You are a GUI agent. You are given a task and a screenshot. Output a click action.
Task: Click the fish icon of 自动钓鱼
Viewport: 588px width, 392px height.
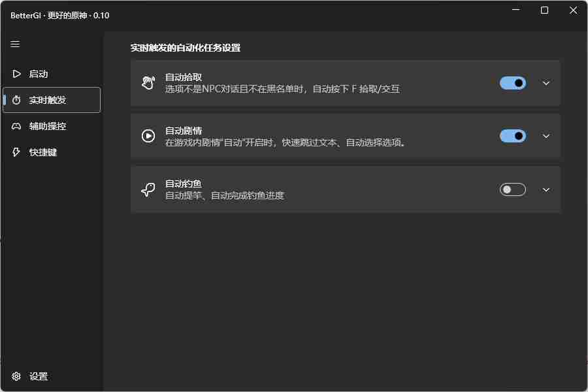click(x=148, y=189)
